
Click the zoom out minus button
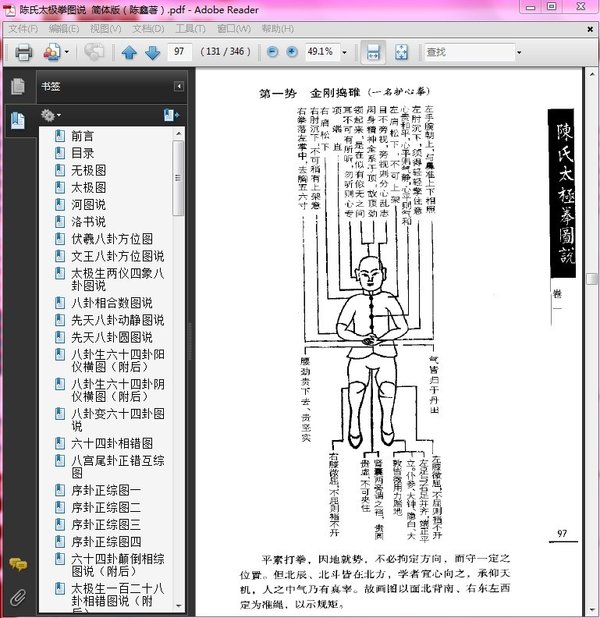[271, 52]
